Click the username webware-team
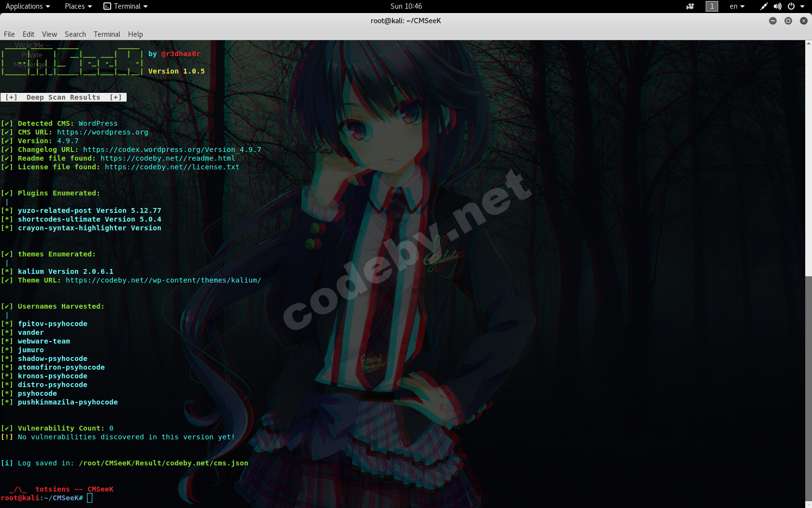812x508 pixels. (44, 341)
